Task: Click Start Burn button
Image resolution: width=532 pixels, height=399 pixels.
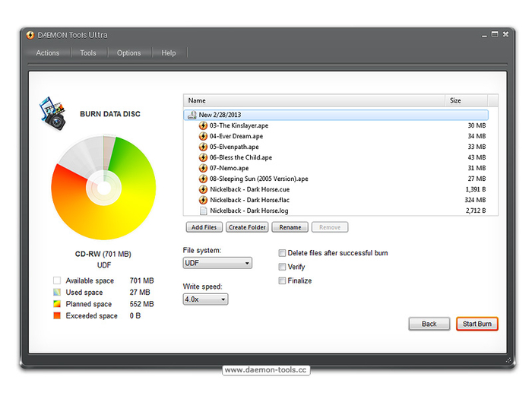Action: 477,324
